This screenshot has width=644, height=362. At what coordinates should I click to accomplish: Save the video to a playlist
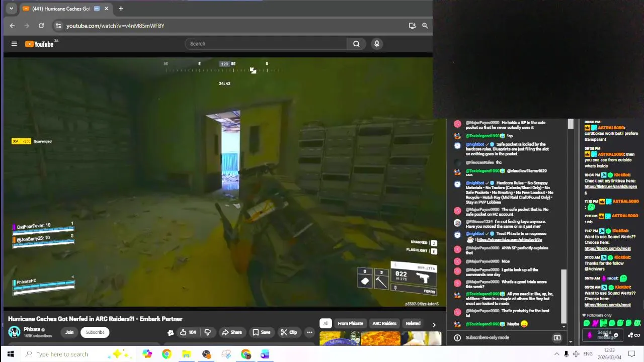[x=262, y=332]
